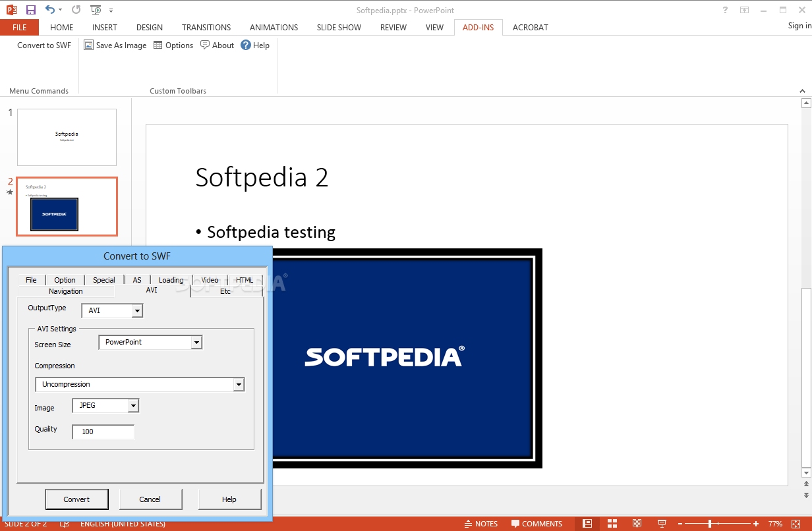
Task: Open the HTML tab in Convert dialog
Action: point(245,280)
